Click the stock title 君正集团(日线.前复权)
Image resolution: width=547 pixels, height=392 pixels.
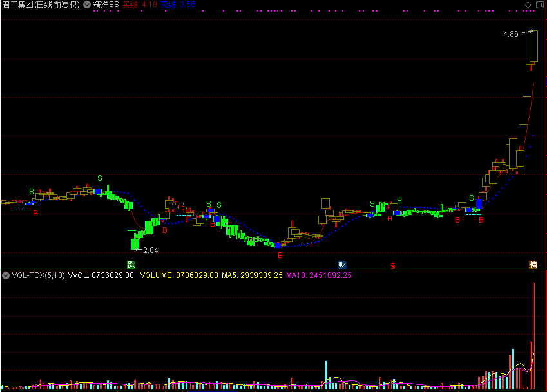point(41,5)
